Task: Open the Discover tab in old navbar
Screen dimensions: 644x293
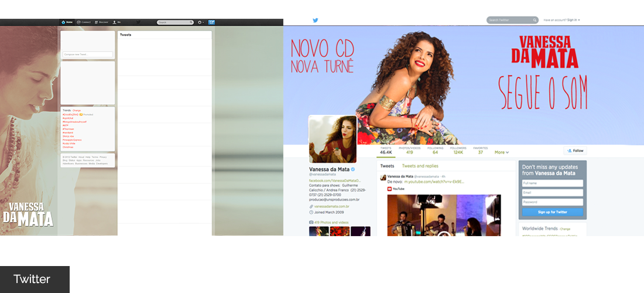Action: [101, 22]
